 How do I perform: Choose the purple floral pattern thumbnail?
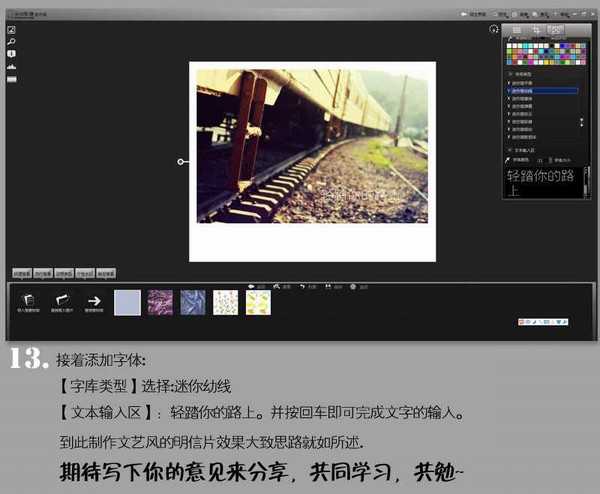point(160,302)
